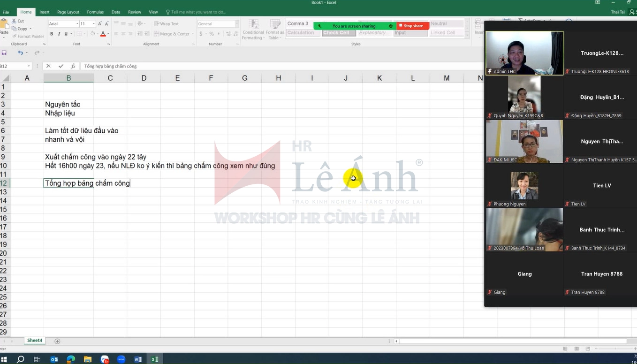Open Insert Function with the fx icon

(x=73, y=66)
